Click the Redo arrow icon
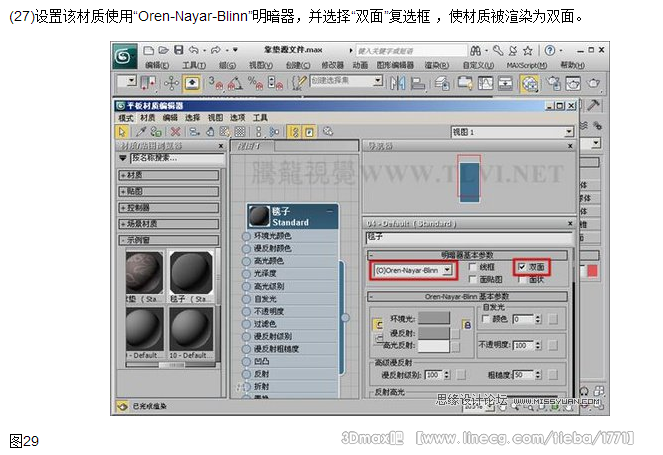The height and width of the screenshot is (455, 663). [216, 50]
